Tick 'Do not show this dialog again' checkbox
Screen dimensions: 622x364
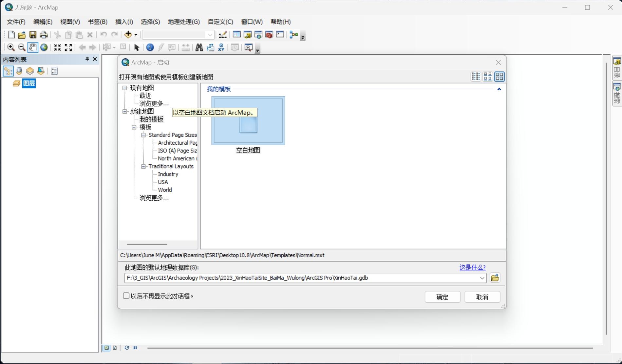126,296
